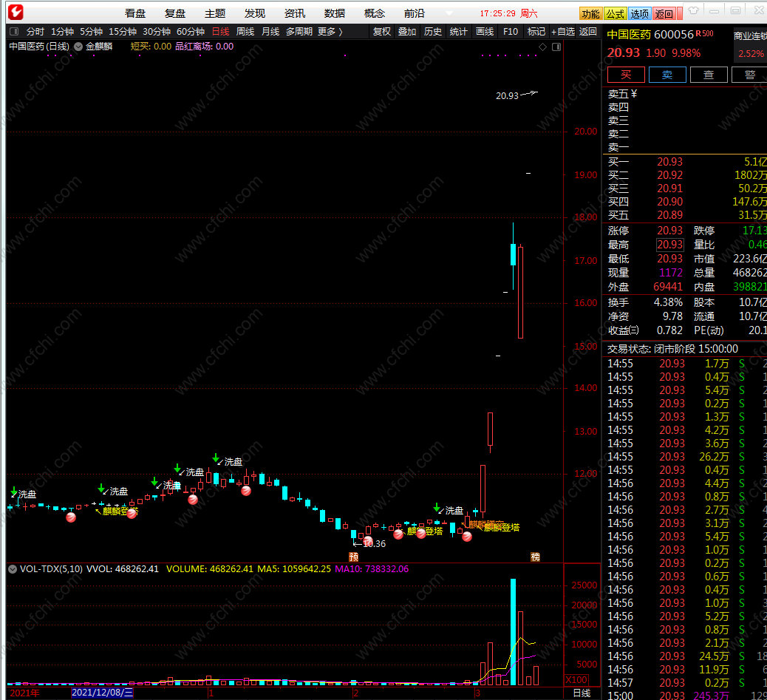Switch to 月线 monthly tab
767x700 pixels.
click(270, 32)
